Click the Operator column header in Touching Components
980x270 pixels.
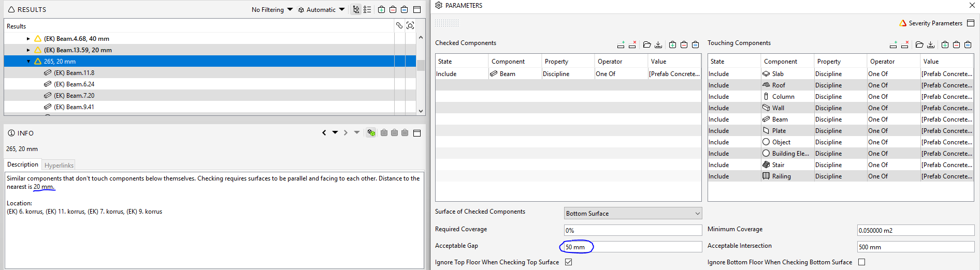pos(893,61)
